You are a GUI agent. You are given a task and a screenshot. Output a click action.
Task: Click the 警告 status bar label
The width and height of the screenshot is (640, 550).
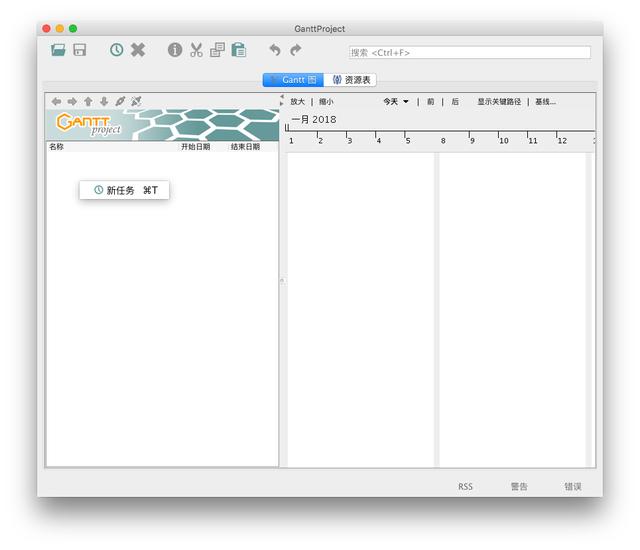[519, 487]
